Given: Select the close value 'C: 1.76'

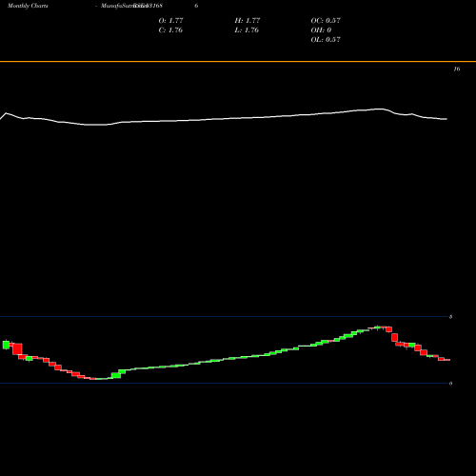Looking at the screenshot, I should tap(170, 30).
